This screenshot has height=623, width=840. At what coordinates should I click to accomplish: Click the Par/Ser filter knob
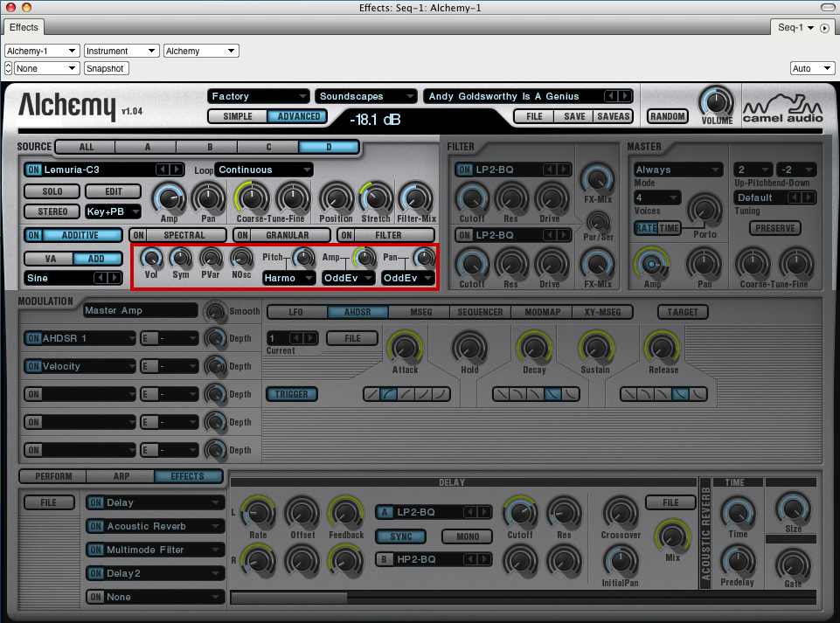coord(599,221)
